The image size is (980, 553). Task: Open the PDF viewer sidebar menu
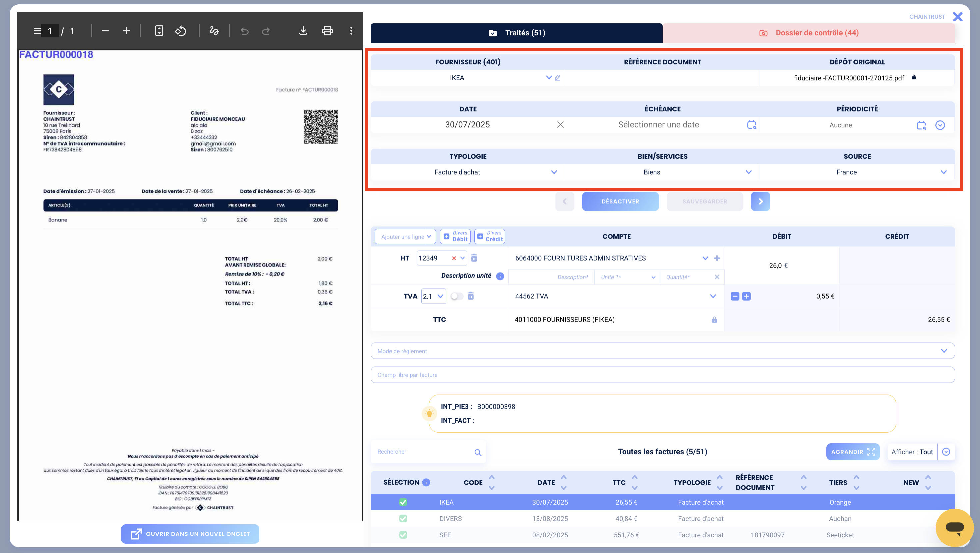(37, 31)
